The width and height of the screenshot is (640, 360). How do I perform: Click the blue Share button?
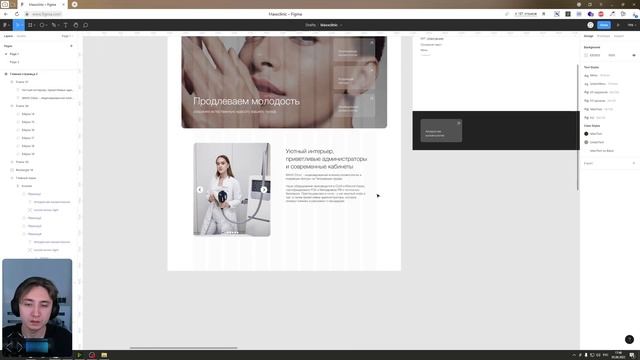[x=604, y=25]
